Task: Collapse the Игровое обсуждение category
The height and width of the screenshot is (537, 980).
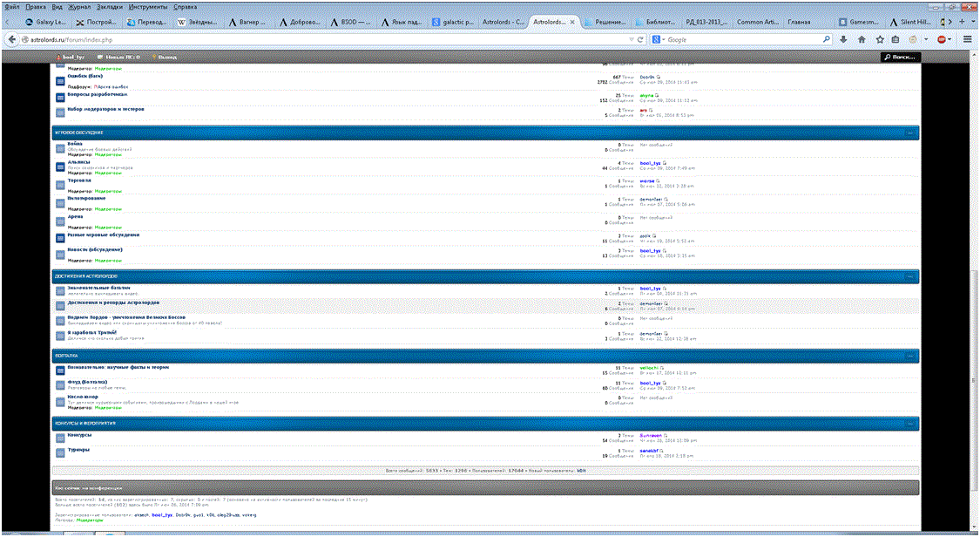Action: (909, 133)
